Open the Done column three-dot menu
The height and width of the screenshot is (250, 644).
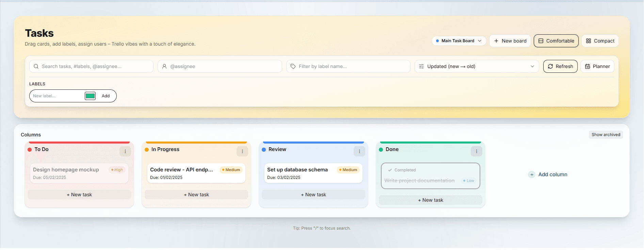477,151
